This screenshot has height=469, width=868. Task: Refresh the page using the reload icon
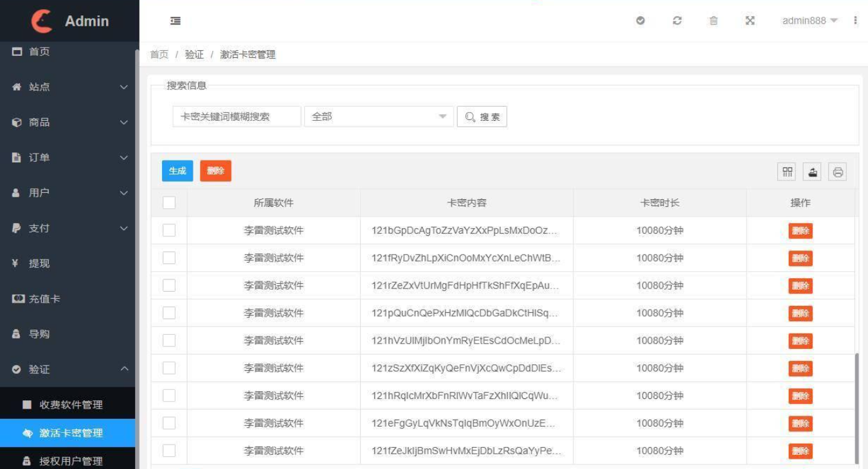(x=677, y=21)
